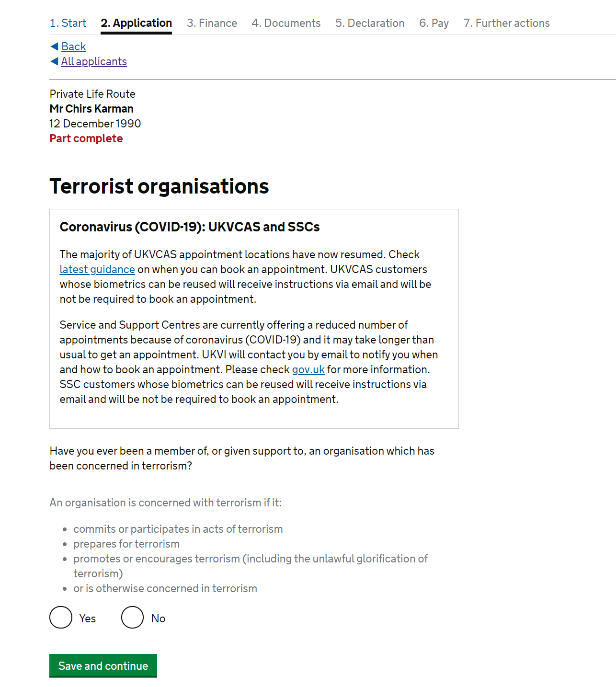The width and height of the screenshot is (616, 687).
Task: Open the 7. Further actions step
Action: [x=506, y=23]
